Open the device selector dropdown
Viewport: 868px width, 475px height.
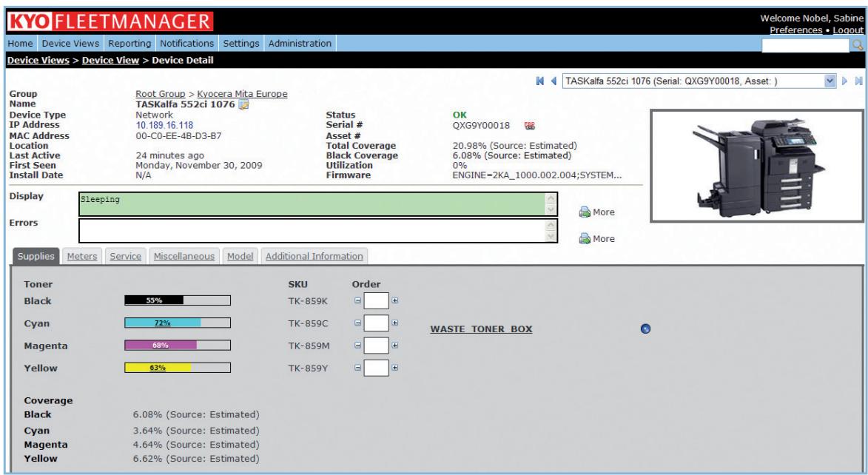pyautogui.click(x=830, y=81)
